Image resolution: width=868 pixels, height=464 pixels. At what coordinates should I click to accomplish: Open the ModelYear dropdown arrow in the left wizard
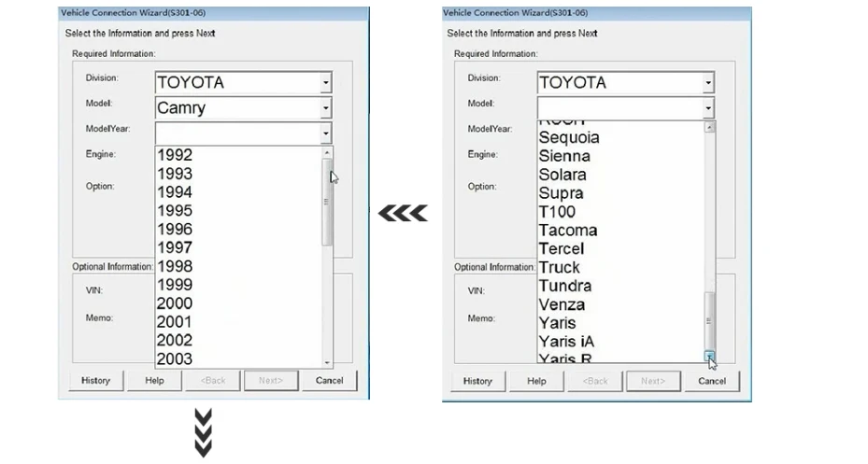tap(325, 134)
